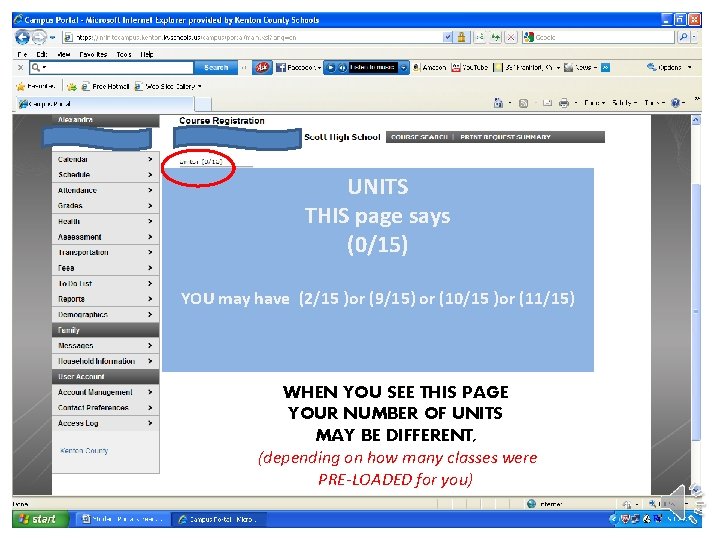The width and height of the screenshot is (720, 540).
Task: Click the Help question mark icon
Action: tap(675, 103)
